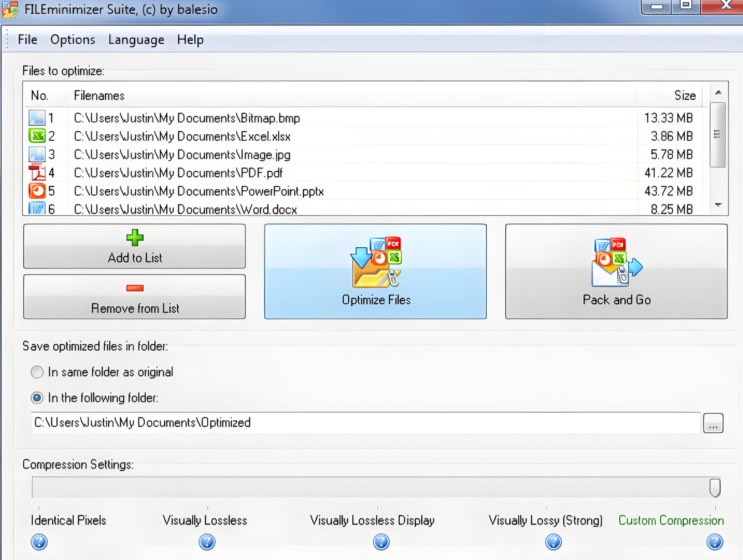Select the Bitmap.bmp file path
This screenshot has height=560, width=743.
[187, 118]
